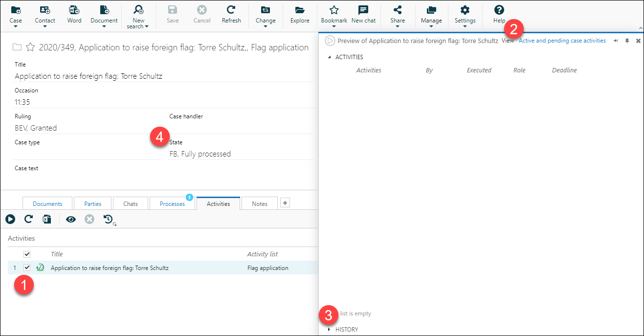The width and height of the screenshot is (644, 336).
Task: Run the selected activity with the Play icon
Action: [10, 219]
